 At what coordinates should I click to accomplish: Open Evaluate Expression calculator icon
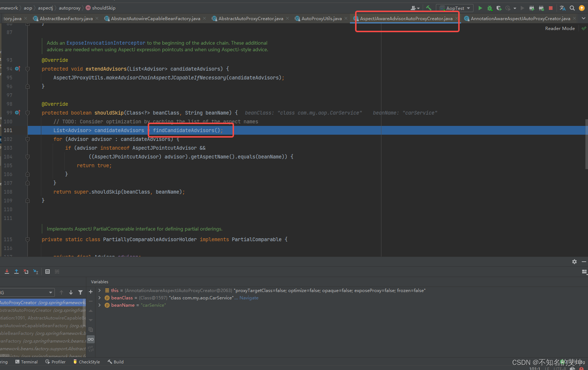point(48,272)
